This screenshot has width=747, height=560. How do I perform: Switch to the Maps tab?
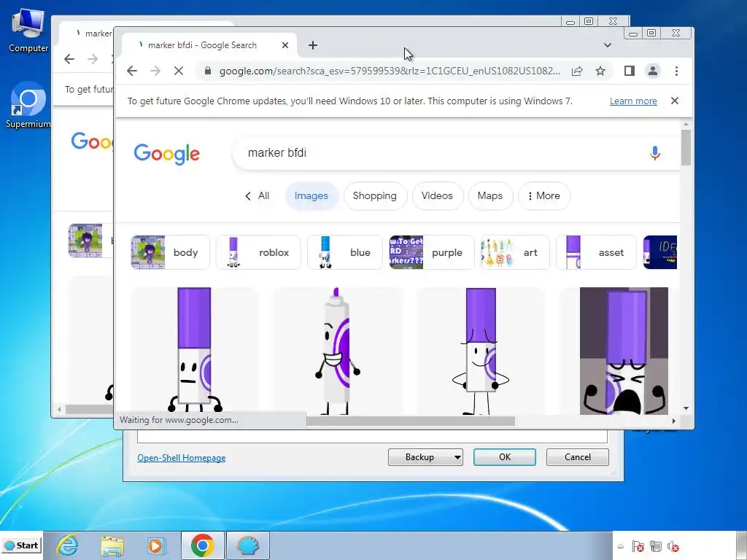490,195
